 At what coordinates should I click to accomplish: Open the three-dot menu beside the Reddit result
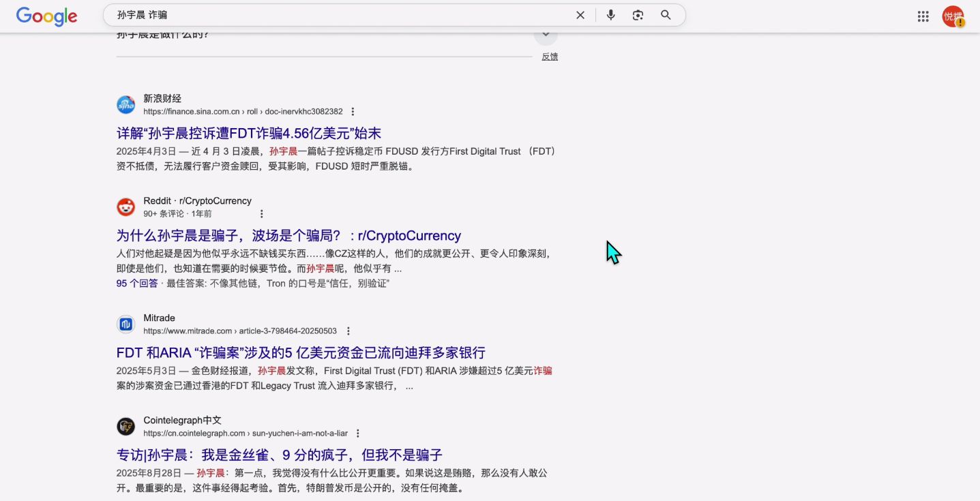pyautogui.click(x=262, y=213)
